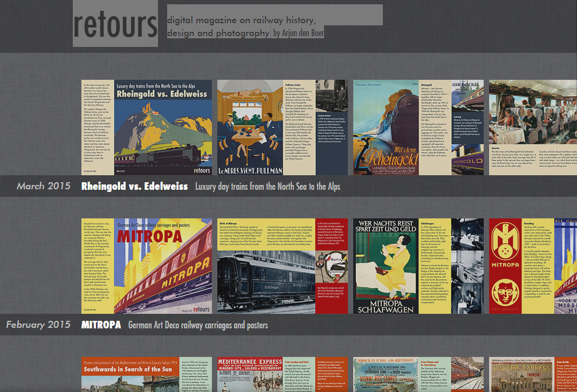
Task: Select the 'Vienne Nice Cannes' poster page thumbnail
Action: [x=418, y=374]
